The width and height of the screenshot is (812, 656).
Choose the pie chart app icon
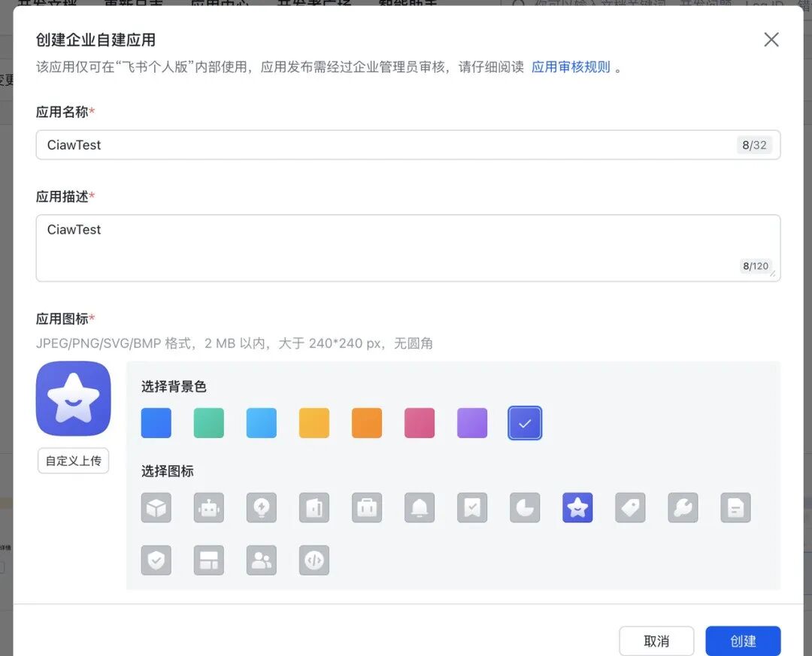[525, 507]
